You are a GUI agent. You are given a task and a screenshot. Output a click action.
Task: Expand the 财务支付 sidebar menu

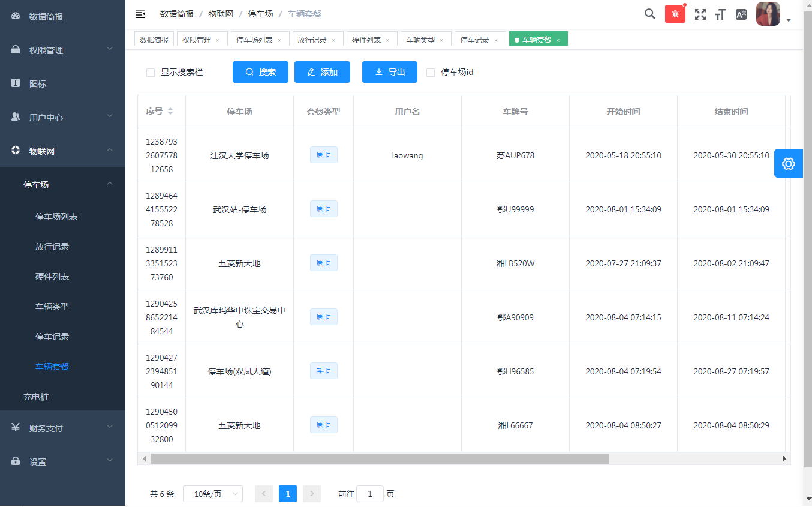coord(62,428)
